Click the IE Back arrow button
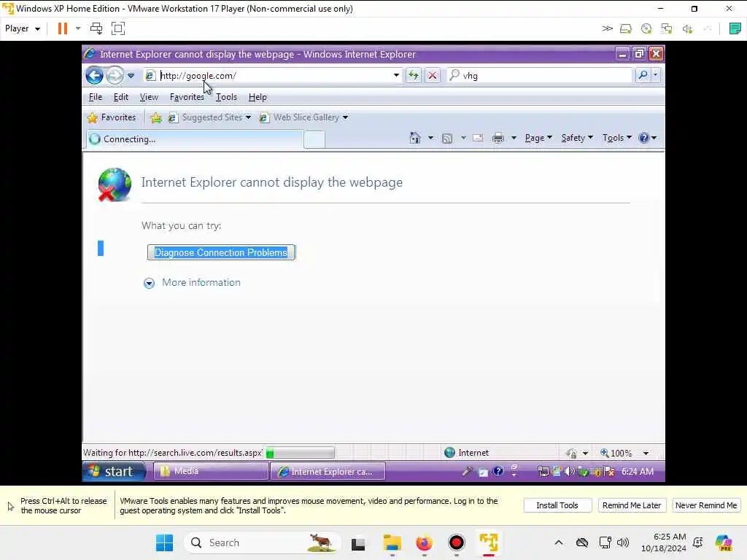The image size is (747, 560). pos(94,75)
